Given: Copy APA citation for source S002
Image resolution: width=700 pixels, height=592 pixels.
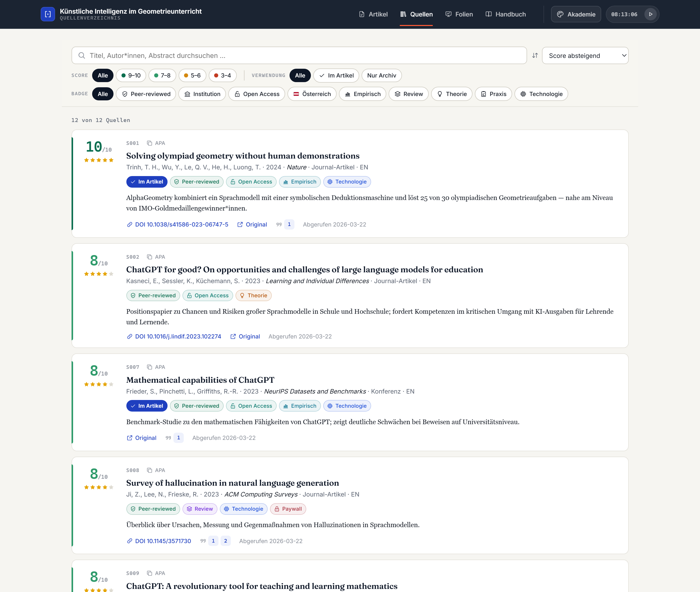Looking at the screenshot, I should [156, 257].
